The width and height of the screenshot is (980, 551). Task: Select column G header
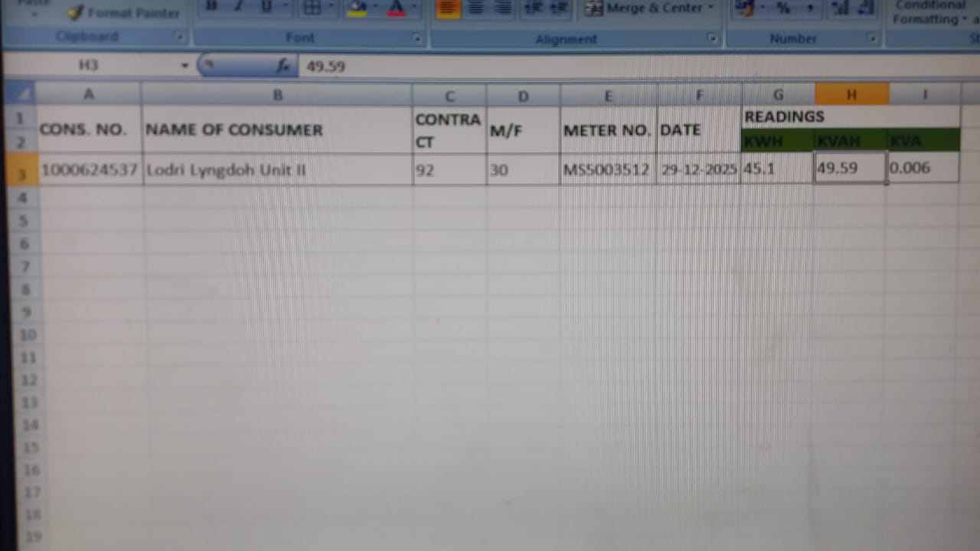(x=778, y=95)
